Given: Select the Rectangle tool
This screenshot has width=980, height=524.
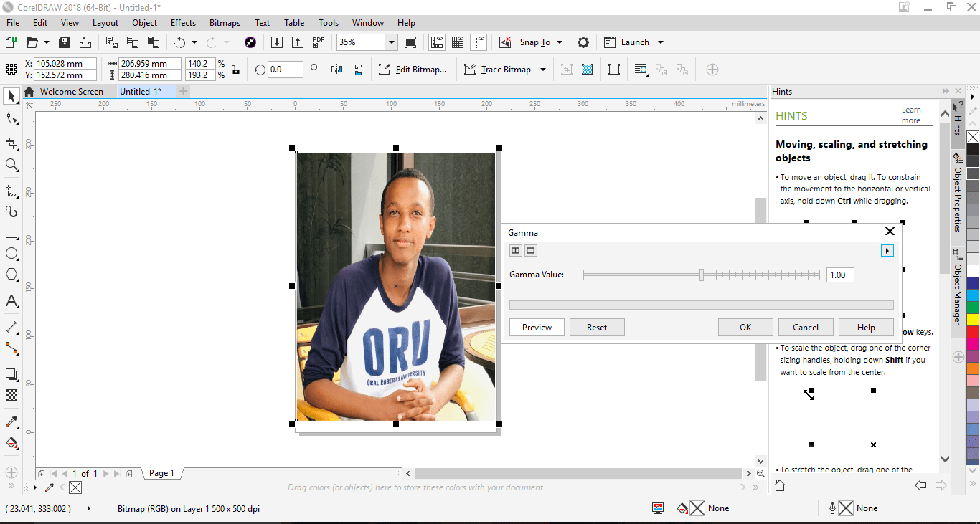Looking at the screenshot, I should pos(12,232).
